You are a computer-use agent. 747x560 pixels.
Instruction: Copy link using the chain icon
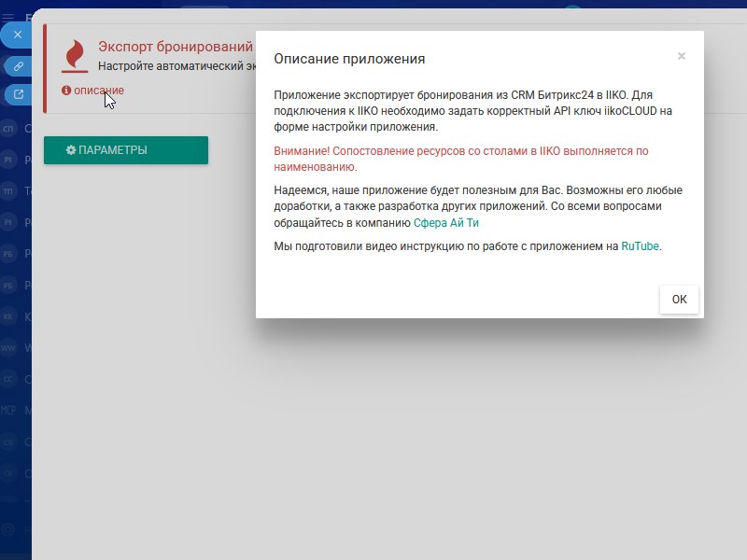pyautogui.click(x=18, y=66)
